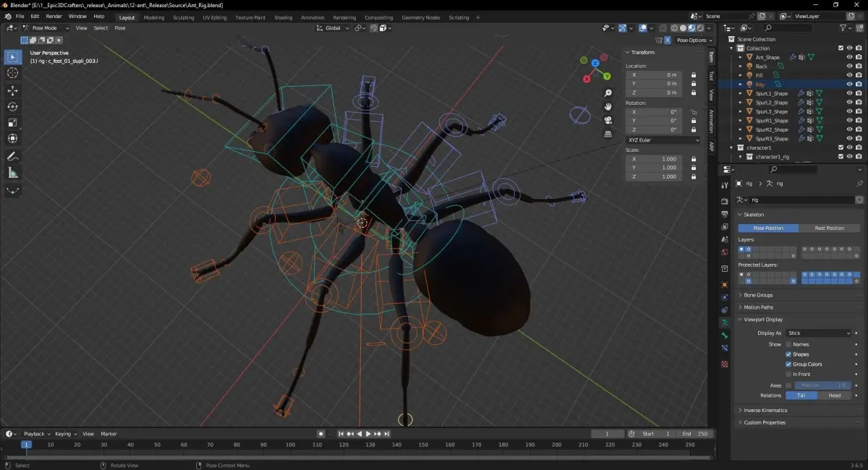Switch to orthographic view grid icon
868x470 pixels.
pyautogui.click(x=608, y=134)
